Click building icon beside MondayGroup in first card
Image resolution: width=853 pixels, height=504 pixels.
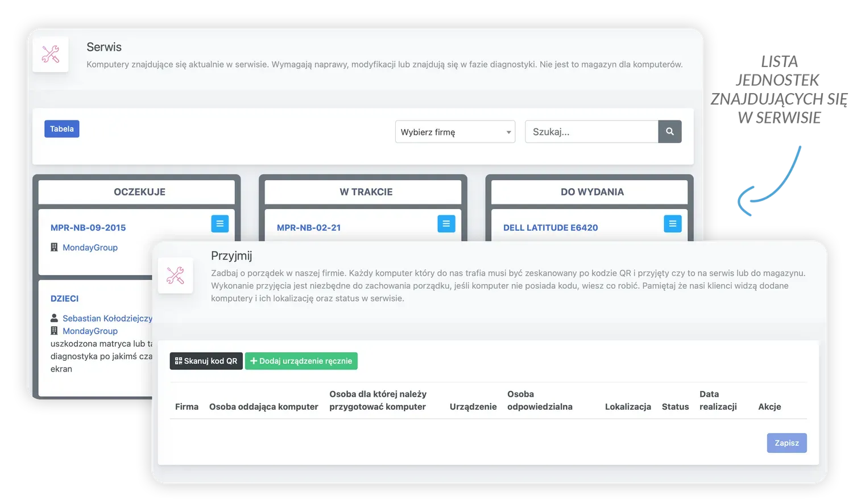[54, 247]
